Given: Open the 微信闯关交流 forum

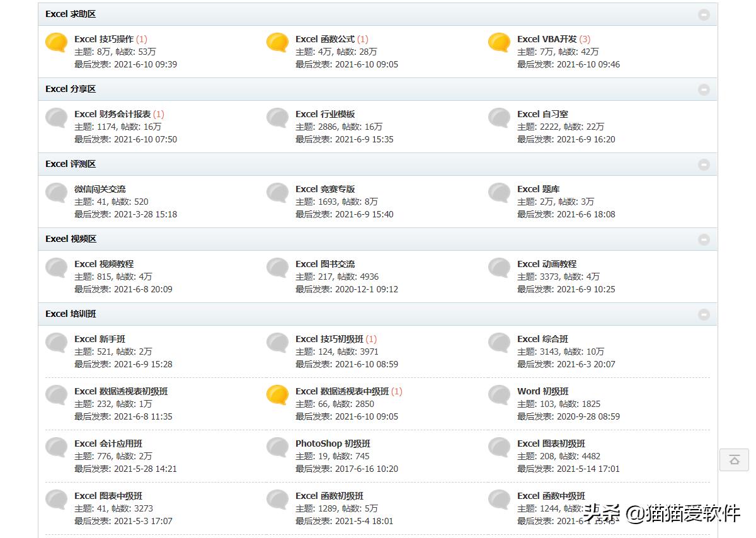Looking at the screenshot, I should pyautogui.click(x=100, y=189).
